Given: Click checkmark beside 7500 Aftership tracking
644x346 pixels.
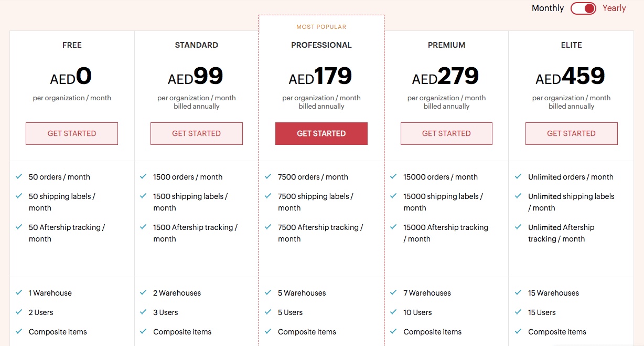Looking at the screenshot, I should coord(268,227).
